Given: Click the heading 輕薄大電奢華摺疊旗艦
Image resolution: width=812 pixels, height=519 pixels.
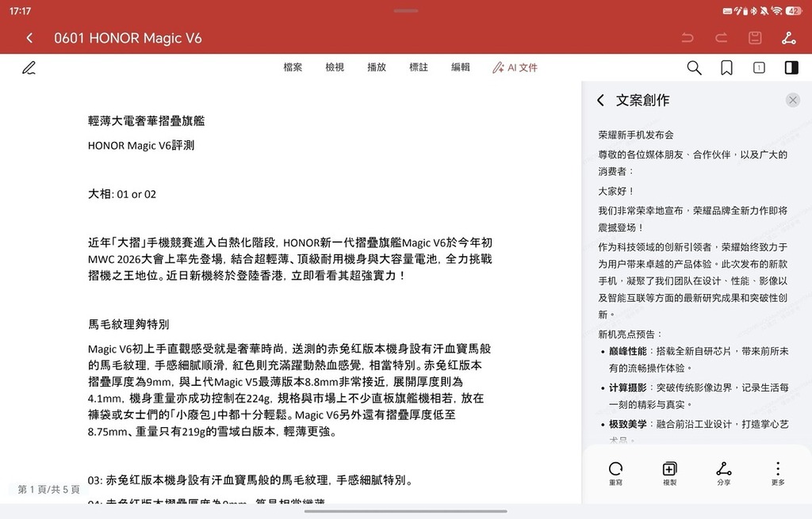Looking at the screenshot, I should click(x=146, y=121).
